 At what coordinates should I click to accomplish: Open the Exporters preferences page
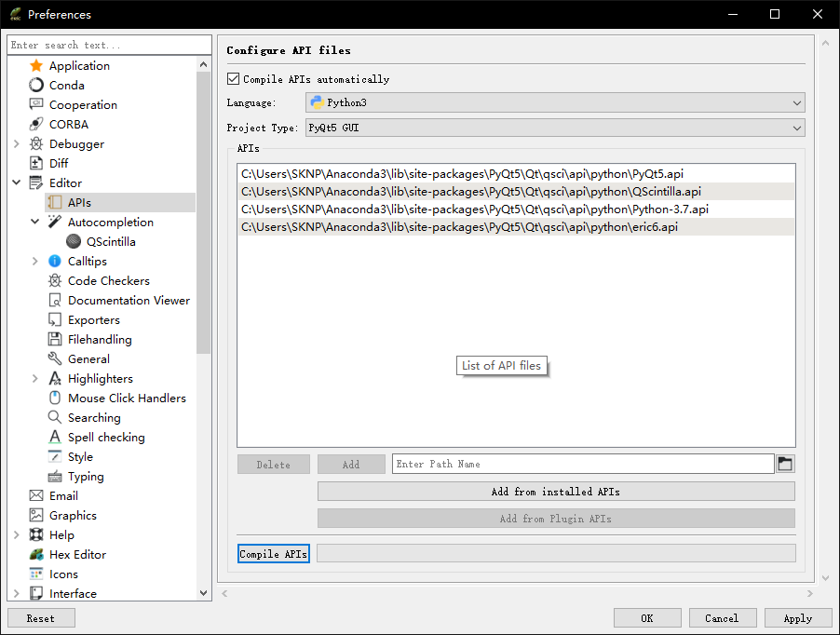94,320
